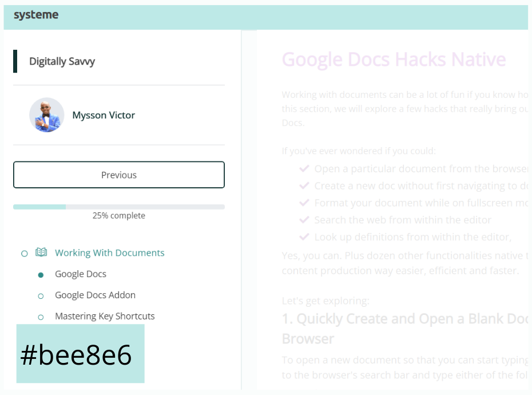Toggle the Working With Documents completion circle
The height and width of the screenshot is (395, 532).
pos(25,254)
